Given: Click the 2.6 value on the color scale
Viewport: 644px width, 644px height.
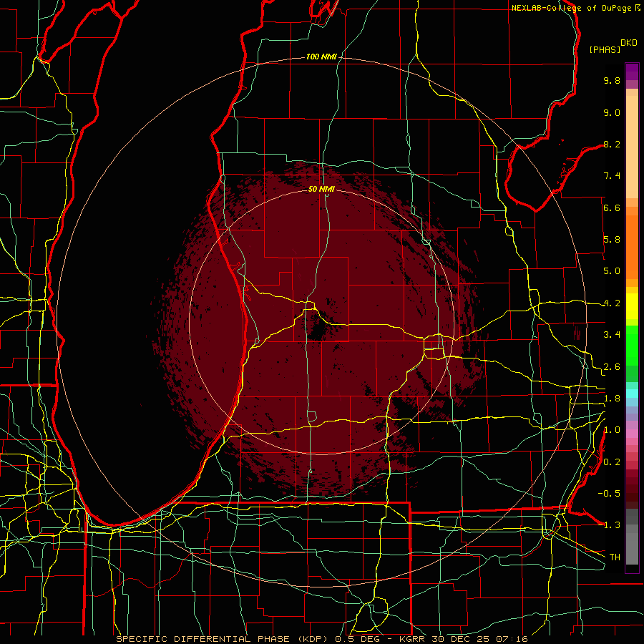Looking at the screenshot, I should tap(612, 367).
